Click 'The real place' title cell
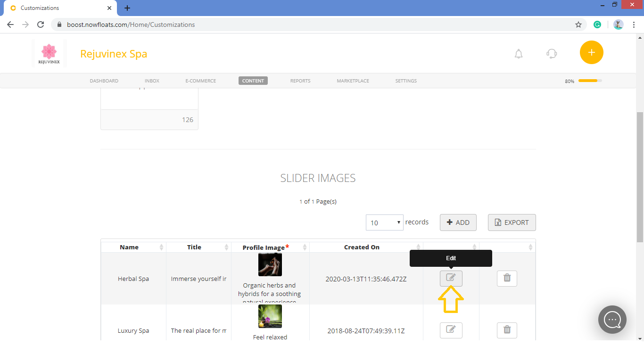The width and height of the screenshot is (644, 362). pos(198,330)
